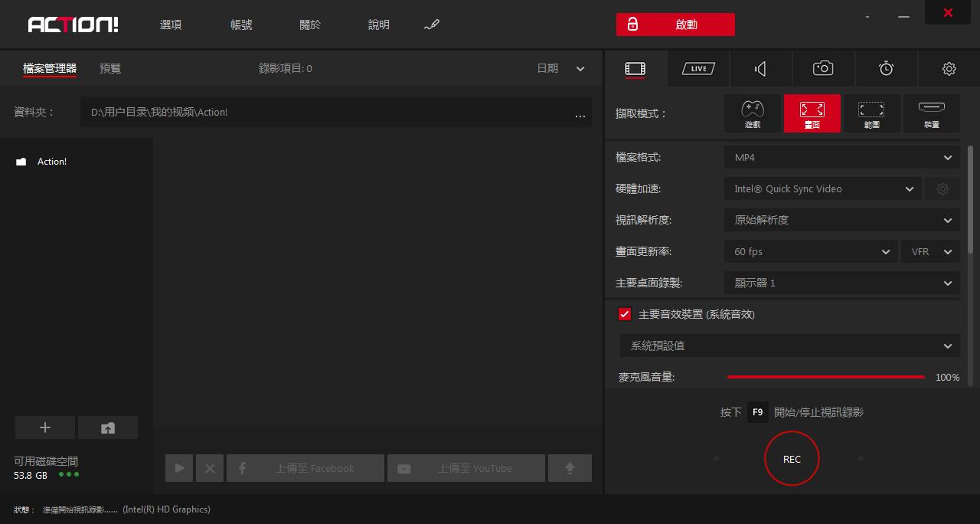Viewport: 980px width, 524px height.
Task: Open the 選項 menu
Action: point(171,25)
